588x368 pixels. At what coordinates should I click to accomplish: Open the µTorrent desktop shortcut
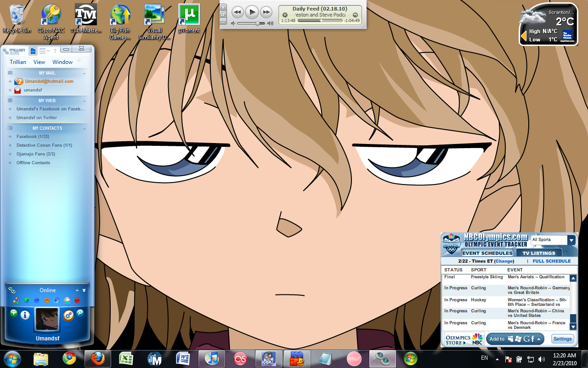(x=189, y=18)
